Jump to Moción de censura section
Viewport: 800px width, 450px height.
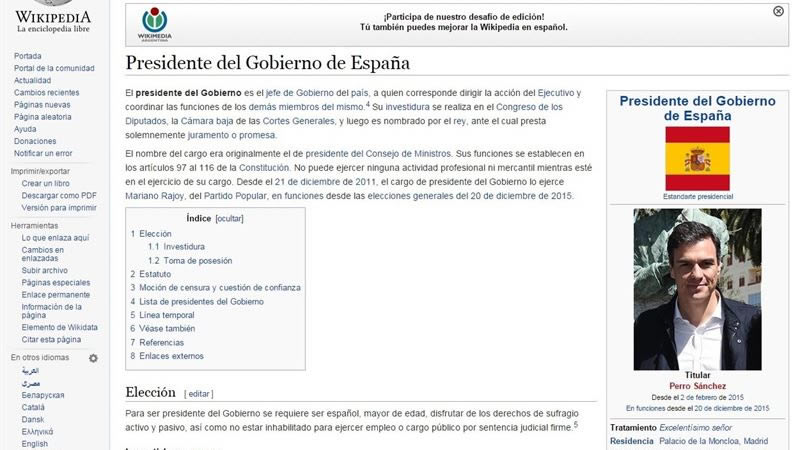point(215,288)
